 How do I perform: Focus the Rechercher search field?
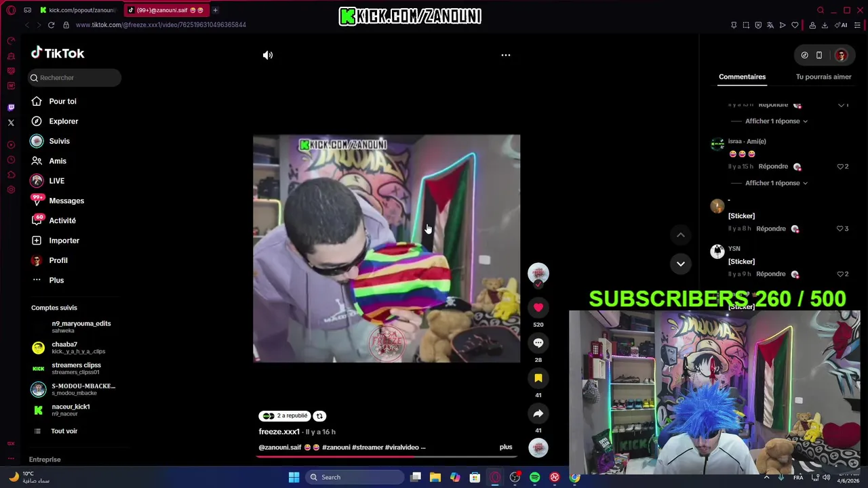tap(75, 78)
